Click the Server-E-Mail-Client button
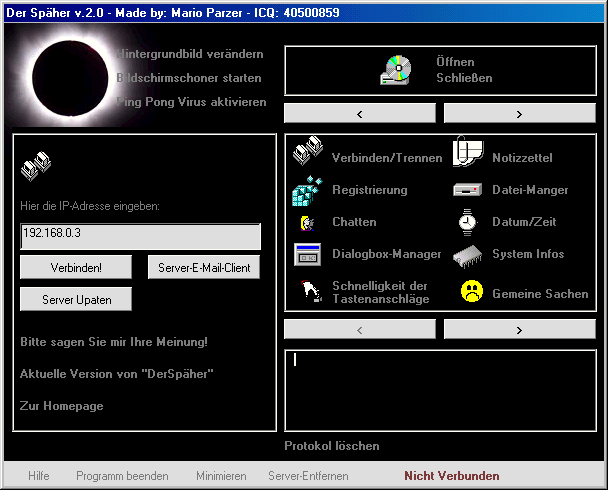 click(204, 268)
